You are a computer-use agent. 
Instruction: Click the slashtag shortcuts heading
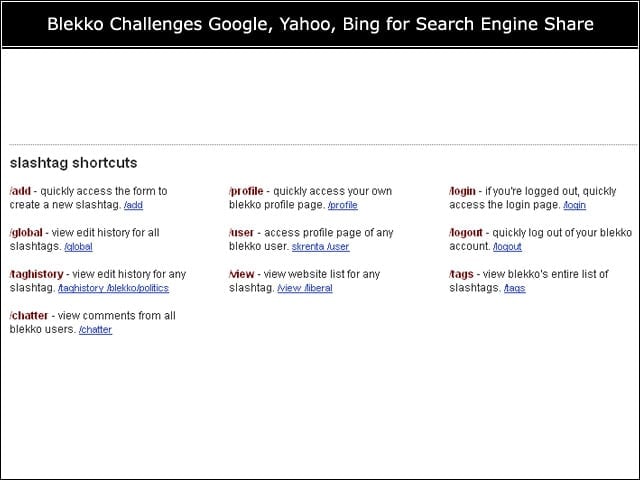(x=73, y=163)
